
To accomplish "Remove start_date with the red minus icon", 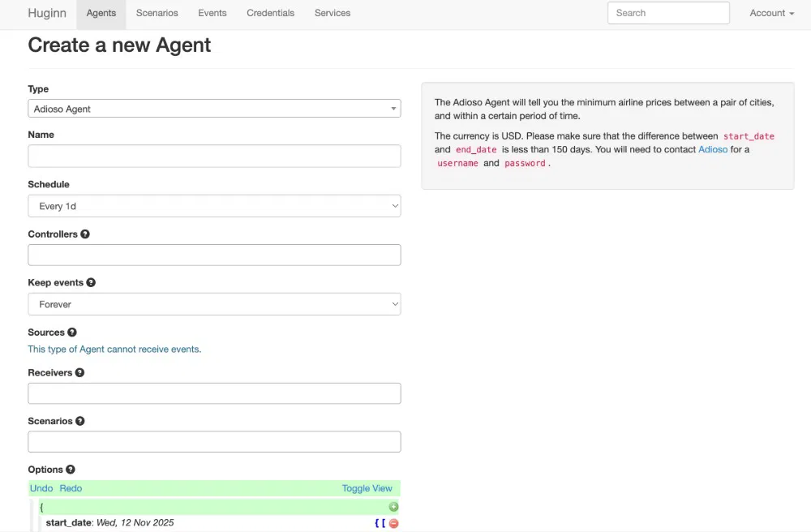I will pyautogui.click(x=393, y=523).
